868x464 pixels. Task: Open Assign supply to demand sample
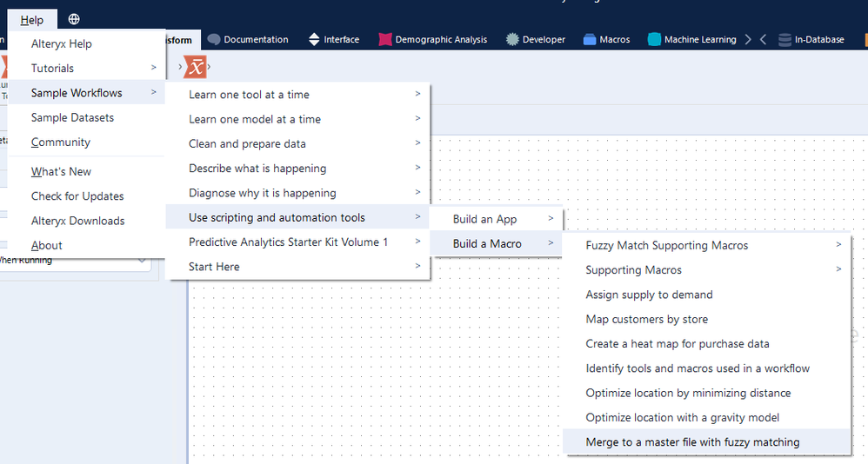[x=707, y=295]
